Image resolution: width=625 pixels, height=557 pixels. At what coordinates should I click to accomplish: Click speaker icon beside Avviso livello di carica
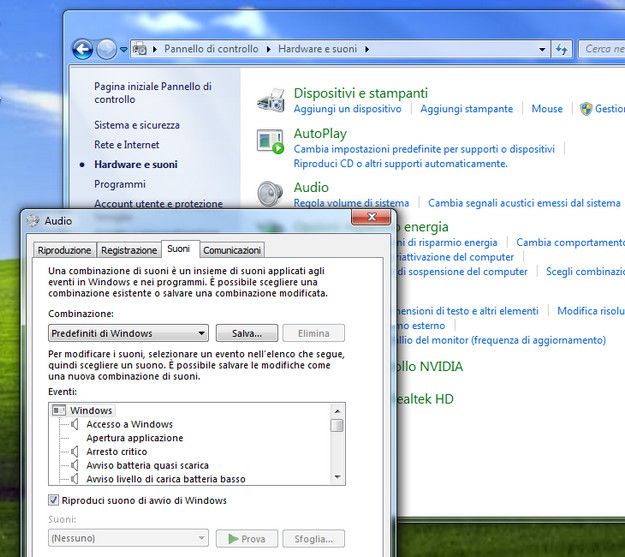[x=75, y=479]
